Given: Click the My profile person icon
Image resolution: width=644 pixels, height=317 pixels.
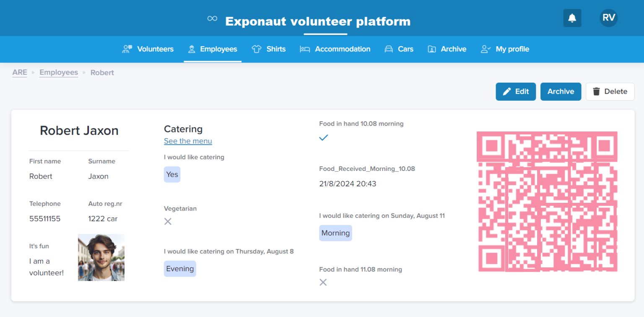Looking at the screenshot, I should click(486, 49).
